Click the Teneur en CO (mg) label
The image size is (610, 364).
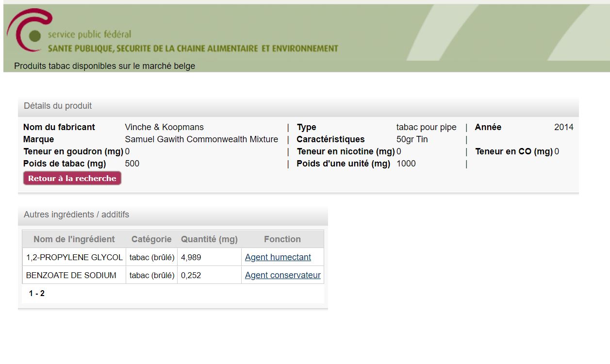[514, 151]
